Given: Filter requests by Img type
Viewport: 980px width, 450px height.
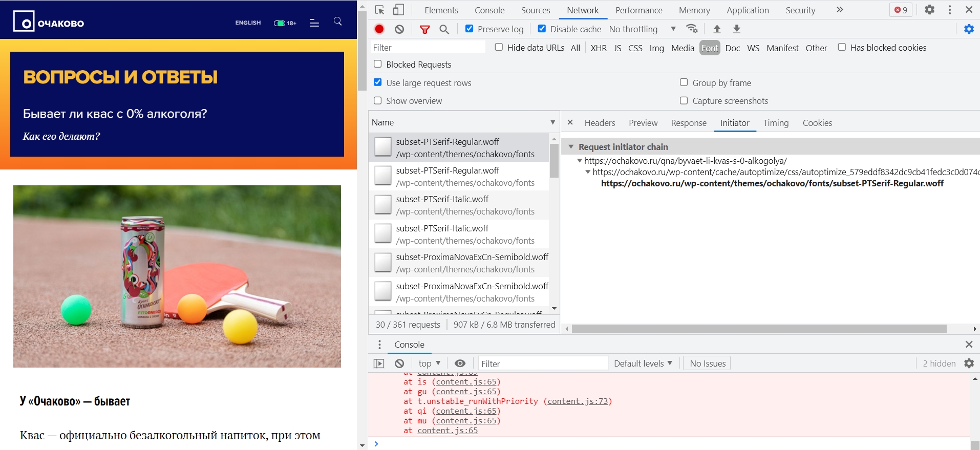Looking at the screenshot, I should coord(656,48).
